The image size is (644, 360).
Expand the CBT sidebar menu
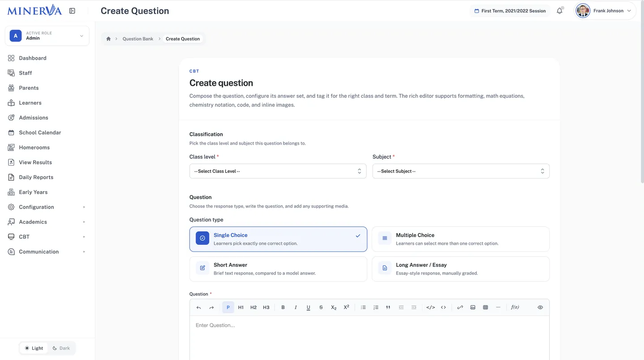(x=47, y=237)
